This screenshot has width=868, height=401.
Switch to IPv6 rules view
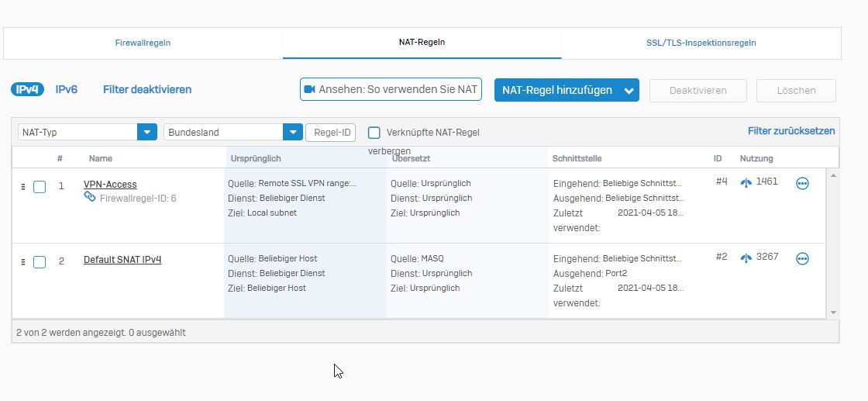[x=67, y=89]
